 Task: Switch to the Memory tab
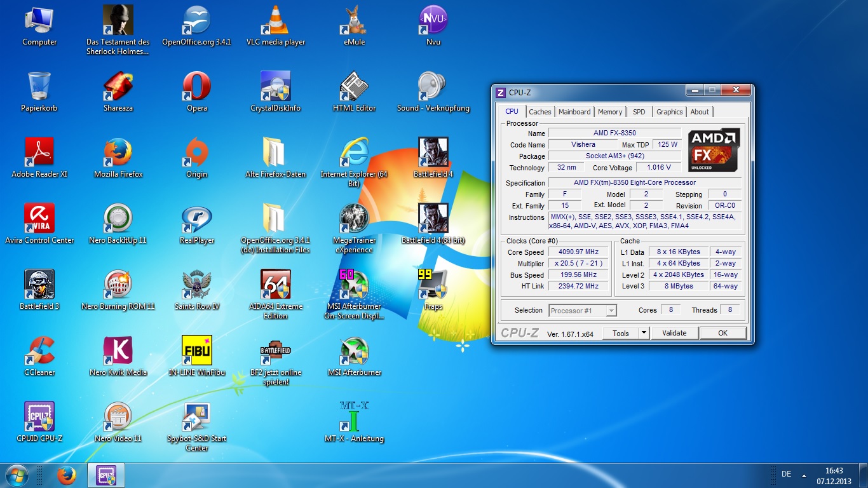coord(610,112)
